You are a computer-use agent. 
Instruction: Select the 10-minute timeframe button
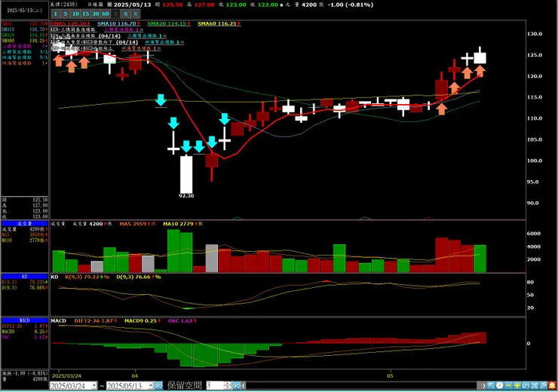75,14
